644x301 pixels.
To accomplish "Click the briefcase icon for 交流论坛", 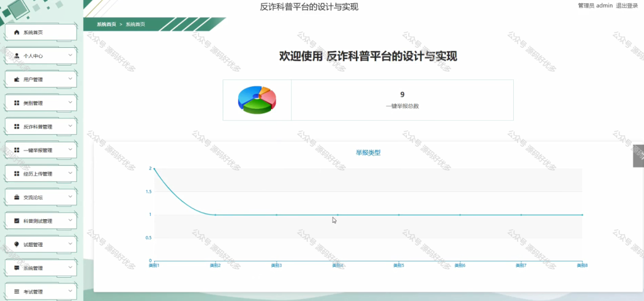I will click(x=17, y=197).
